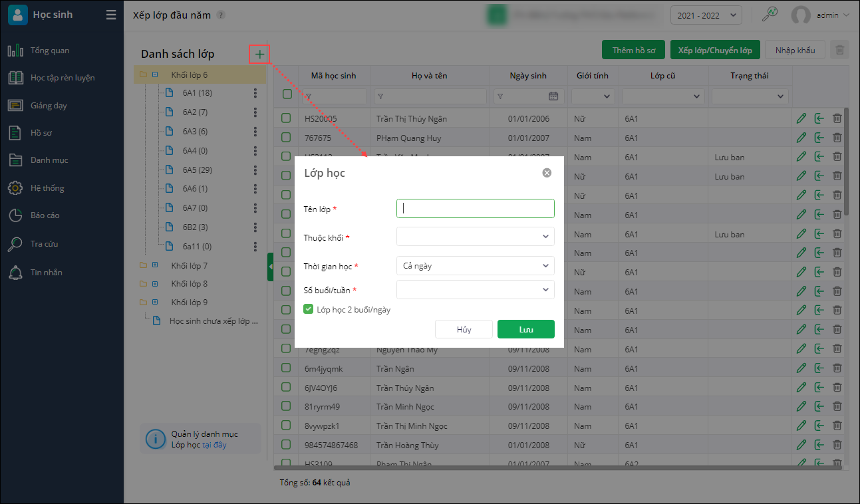Click the key search icon in the header
Image resolution: width=860 pixels, height=504 pixels.
tap(770, 15)
